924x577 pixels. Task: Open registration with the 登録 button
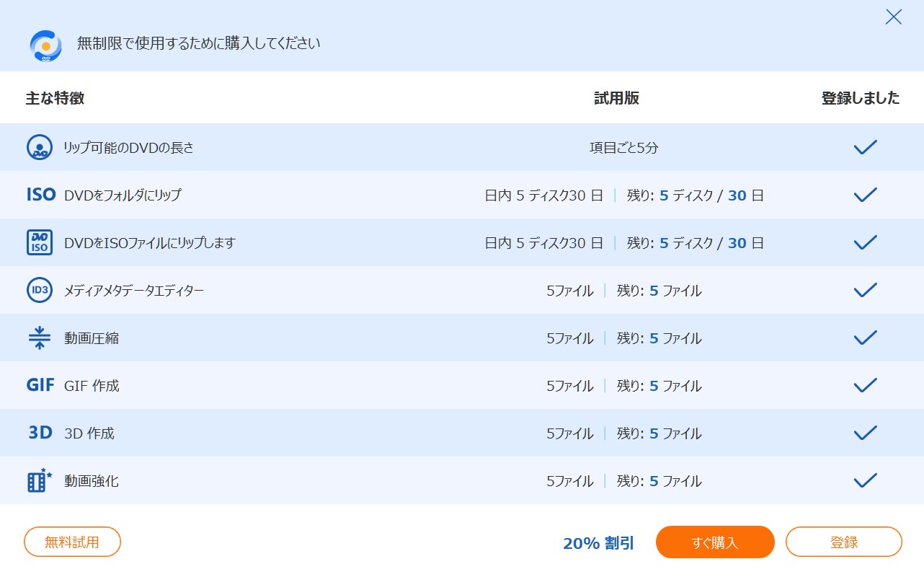[843, 542]
